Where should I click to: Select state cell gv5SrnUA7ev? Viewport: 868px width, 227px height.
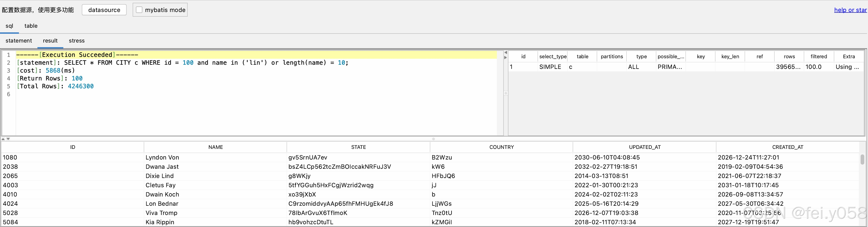[358, 157]
